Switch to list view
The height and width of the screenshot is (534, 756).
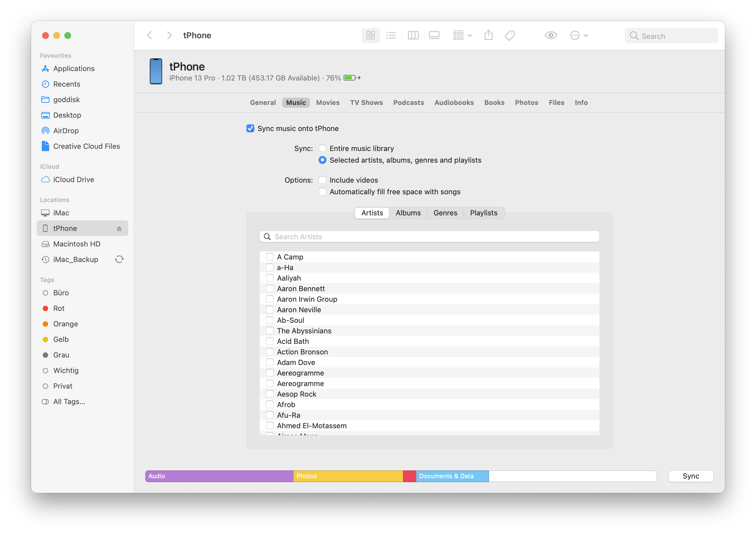click(390, 35)
